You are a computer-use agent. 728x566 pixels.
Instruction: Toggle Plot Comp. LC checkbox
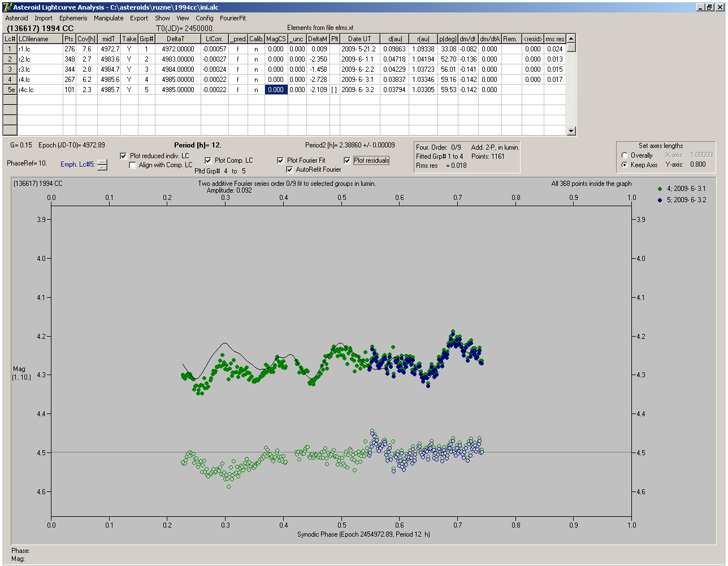tap(208, 160)
